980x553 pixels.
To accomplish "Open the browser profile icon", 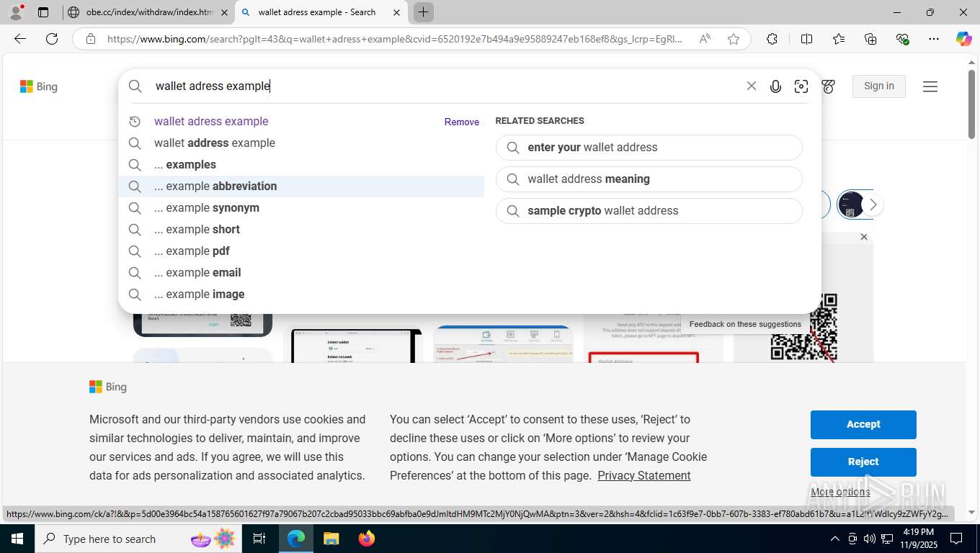I will point(15,12).
